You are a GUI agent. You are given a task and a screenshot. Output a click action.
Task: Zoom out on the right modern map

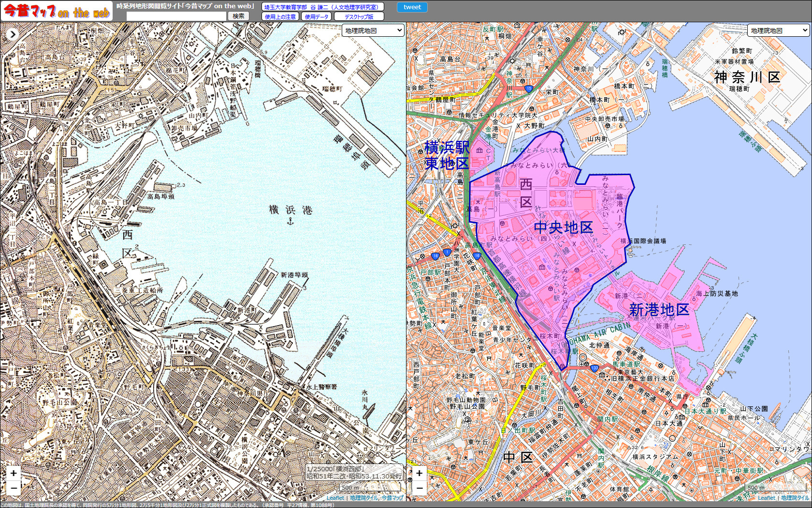(419, 488)
